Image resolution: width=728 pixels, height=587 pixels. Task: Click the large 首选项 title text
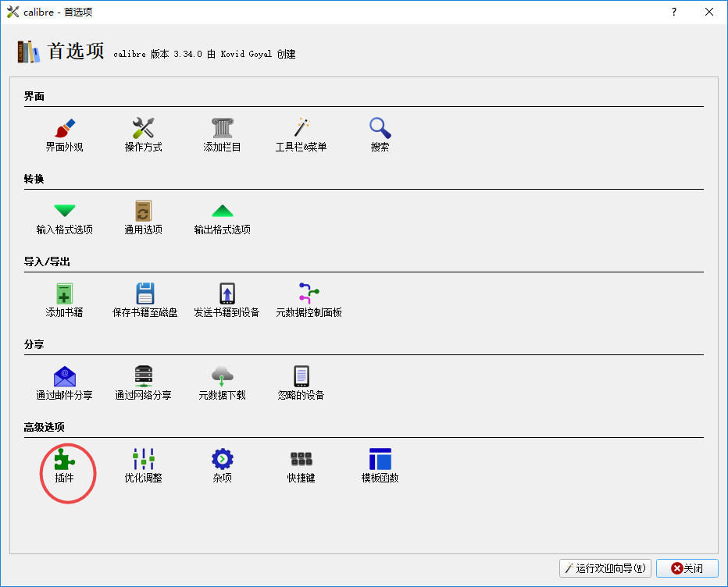[x=76, y=51]
